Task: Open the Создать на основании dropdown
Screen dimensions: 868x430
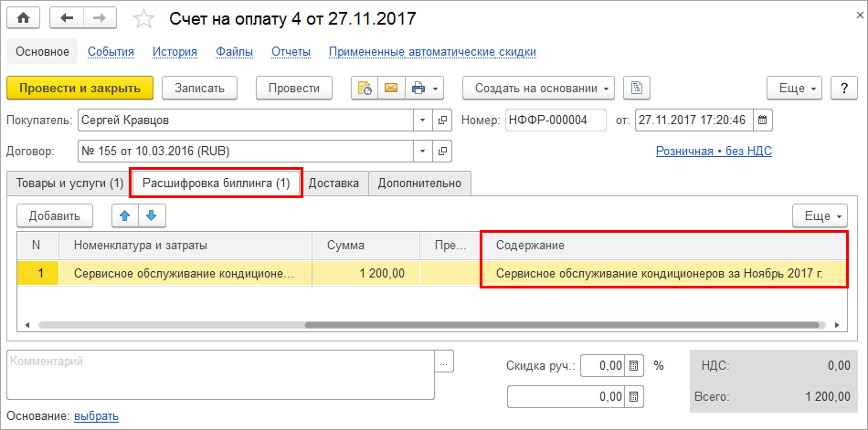Action: pos(539,88)
